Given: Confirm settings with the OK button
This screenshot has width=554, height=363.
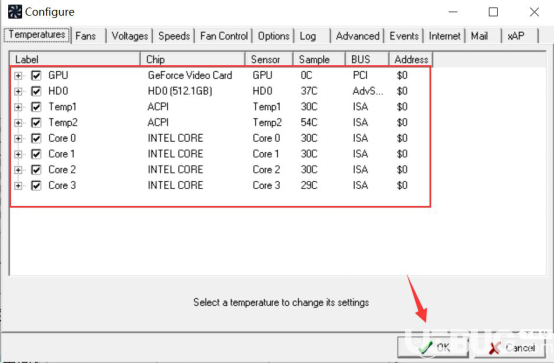Looking at the screenshot, I should tap(433, 348).
